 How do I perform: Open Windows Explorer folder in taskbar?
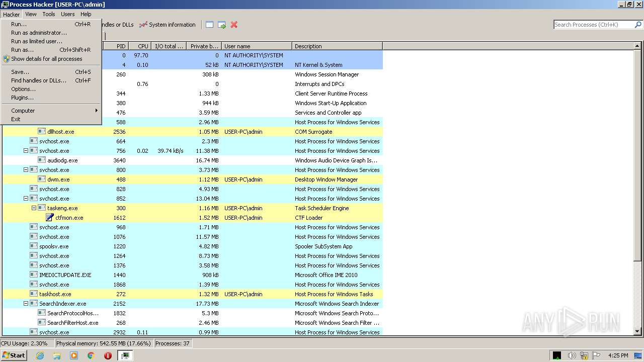pyautogui.click(x=57, y=355)
